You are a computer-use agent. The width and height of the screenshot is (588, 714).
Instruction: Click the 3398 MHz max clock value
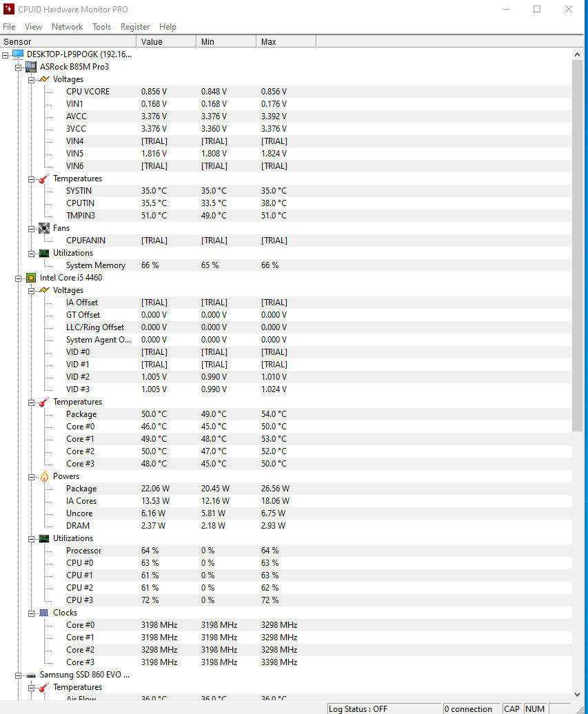(x=279, y=662)
